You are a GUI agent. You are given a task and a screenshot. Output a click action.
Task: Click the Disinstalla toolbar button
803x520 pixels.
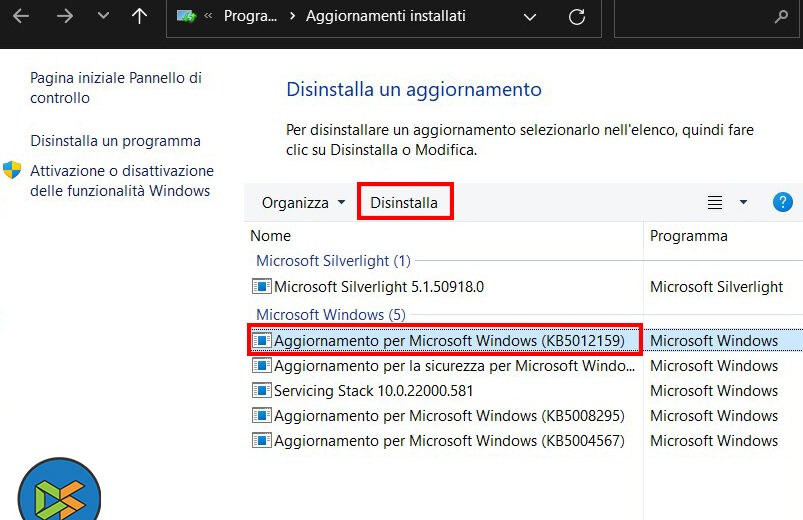tap(404, 203)
